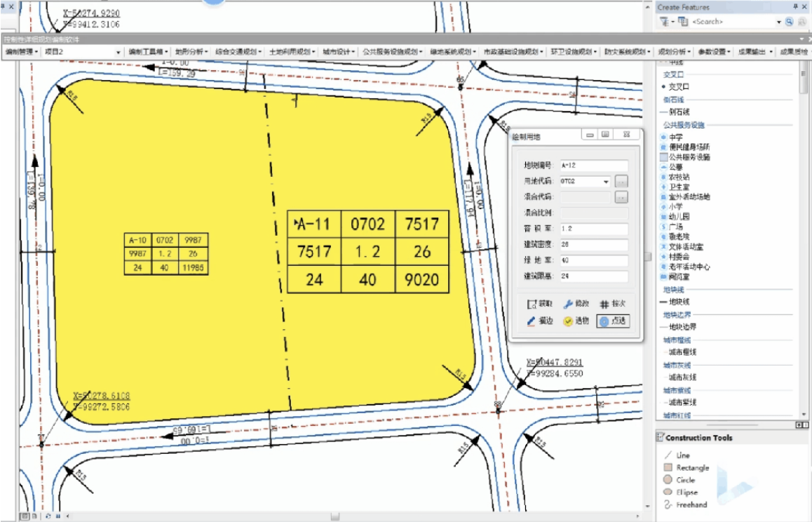Select the 交叉口 point template
Screen dimensions: 812x522
677,86
